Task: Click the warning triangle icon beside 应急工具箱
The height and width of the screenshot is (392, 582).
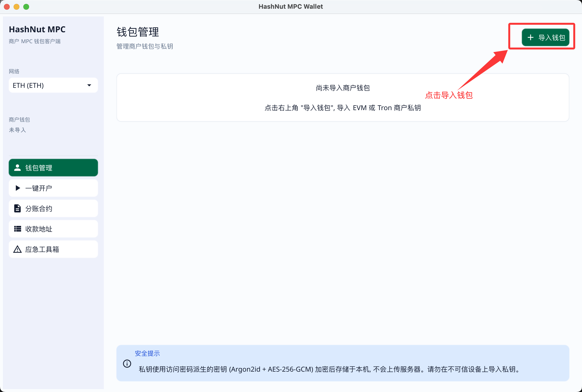Action: (x=17, y=249)
